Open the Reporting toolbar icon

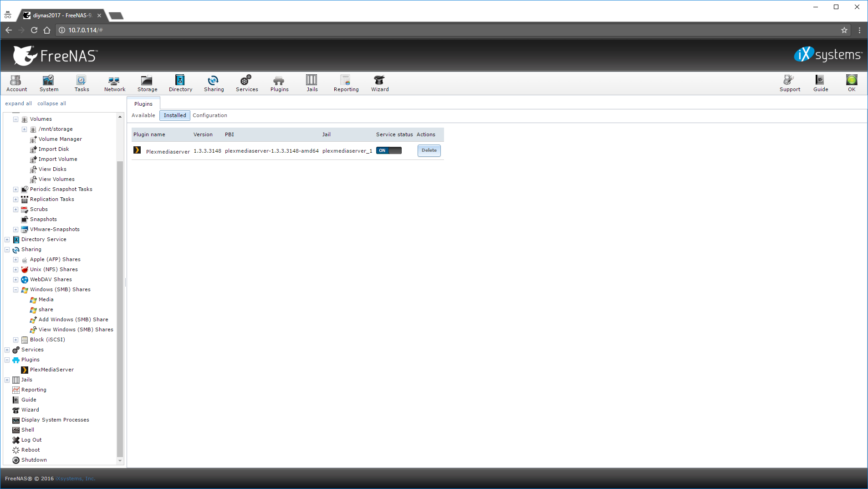pyautogui.click(x=346, y=83)
